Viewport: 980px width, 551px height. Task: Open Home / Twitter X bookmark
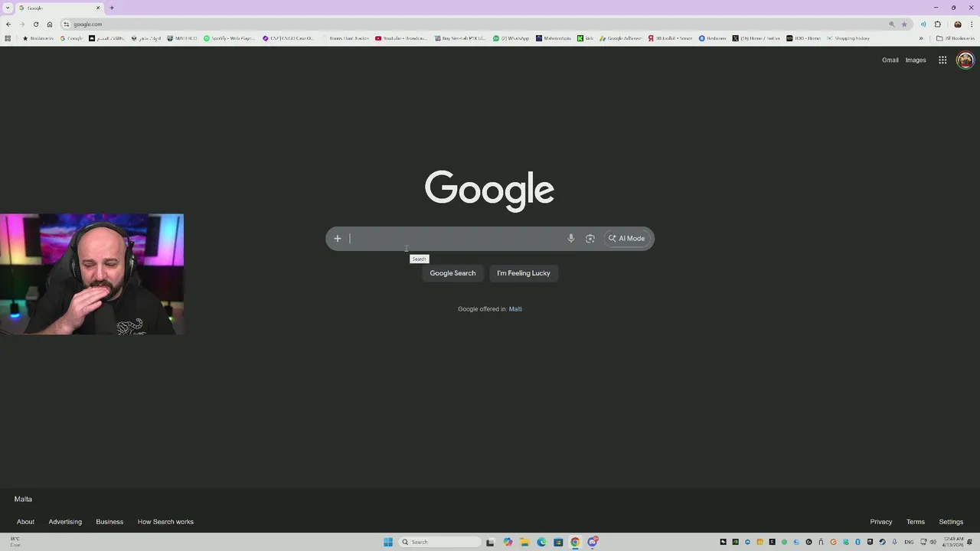coord(756,38)
